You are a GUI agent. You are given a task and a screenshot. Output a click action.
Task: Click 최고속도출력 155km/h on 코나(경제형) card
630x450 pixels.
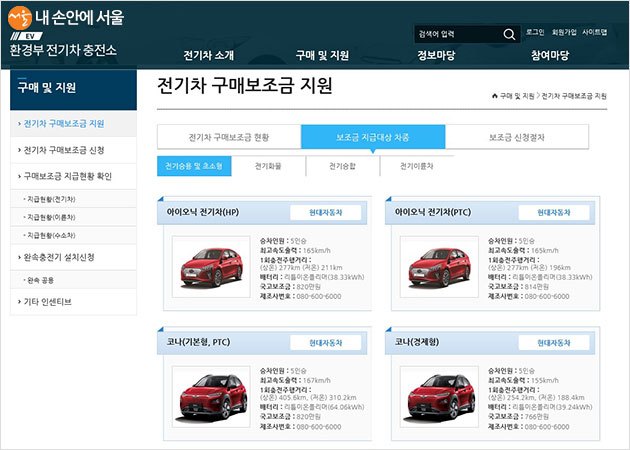point(523,380)
